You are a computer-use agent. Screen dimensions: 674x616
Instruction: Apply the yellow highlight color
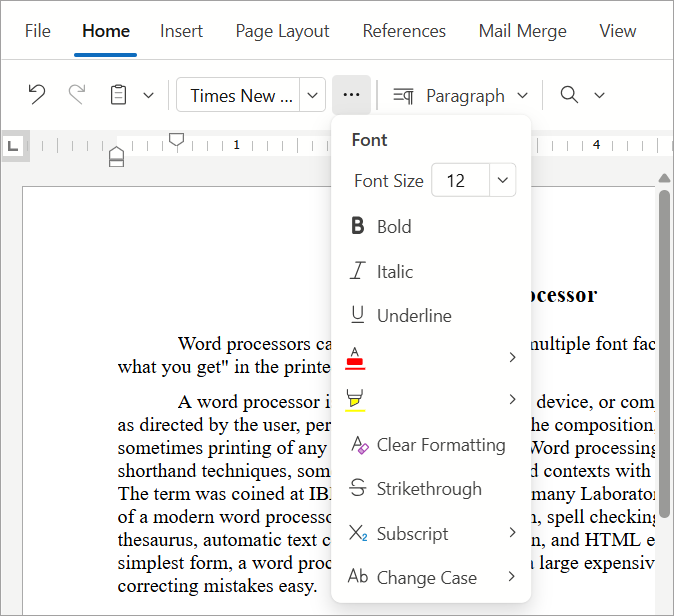355,400
